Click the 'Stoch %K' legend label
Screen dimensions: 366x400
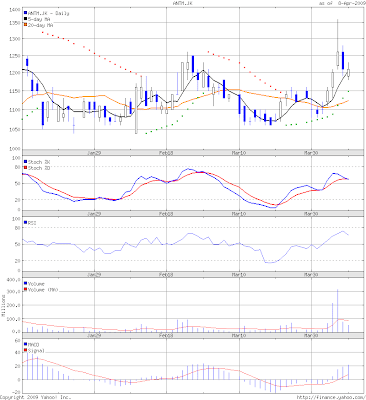[x=39, y=162]
